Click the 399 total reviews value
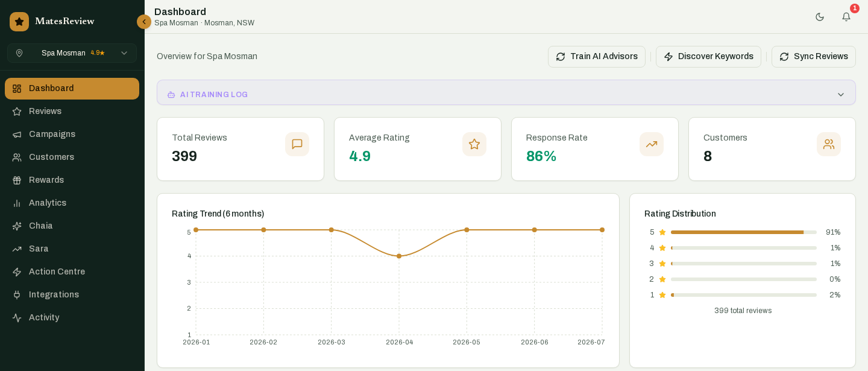 click(x=184, y=156)
